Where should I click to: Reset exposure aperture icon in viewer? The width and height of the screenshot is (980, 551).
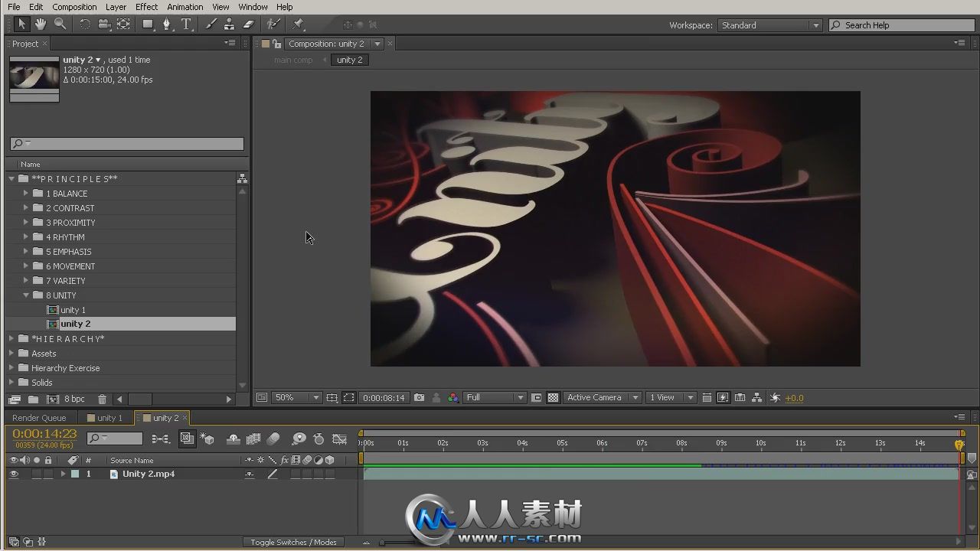[x=775, y=397]
